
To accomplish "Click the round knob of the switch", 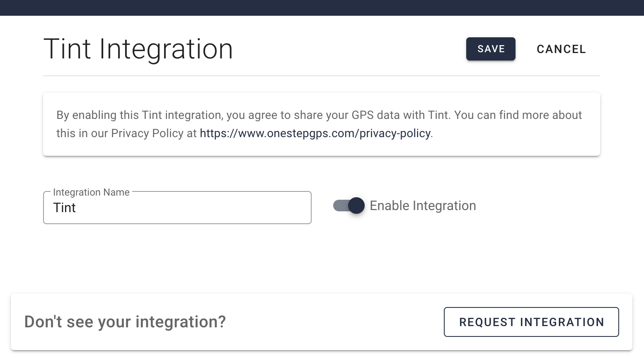I will pyautogui.click(x=356, y=206).
